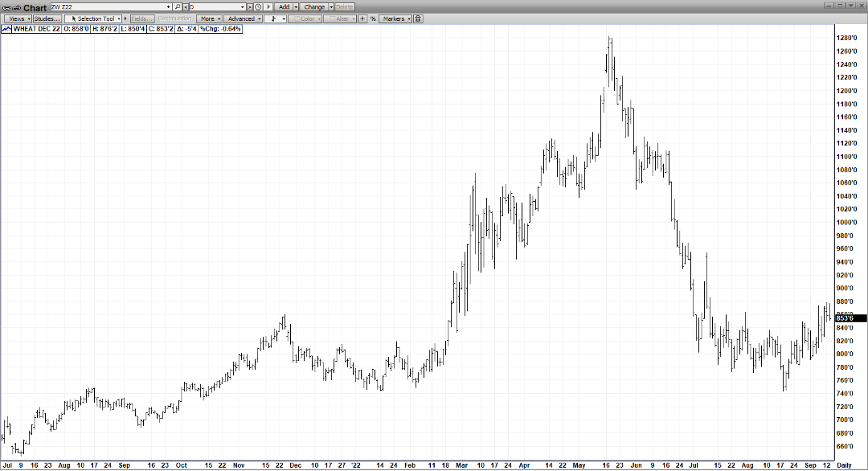Click the 660'0 price axis label

tap(845, 447)
